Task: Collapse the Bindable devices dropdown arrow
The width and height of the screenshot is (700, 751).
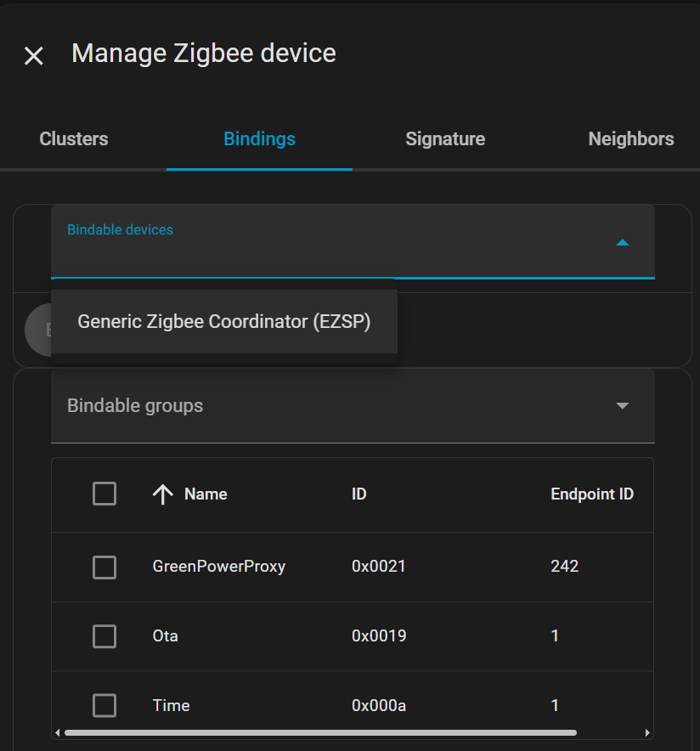Action: click(622, 243)
